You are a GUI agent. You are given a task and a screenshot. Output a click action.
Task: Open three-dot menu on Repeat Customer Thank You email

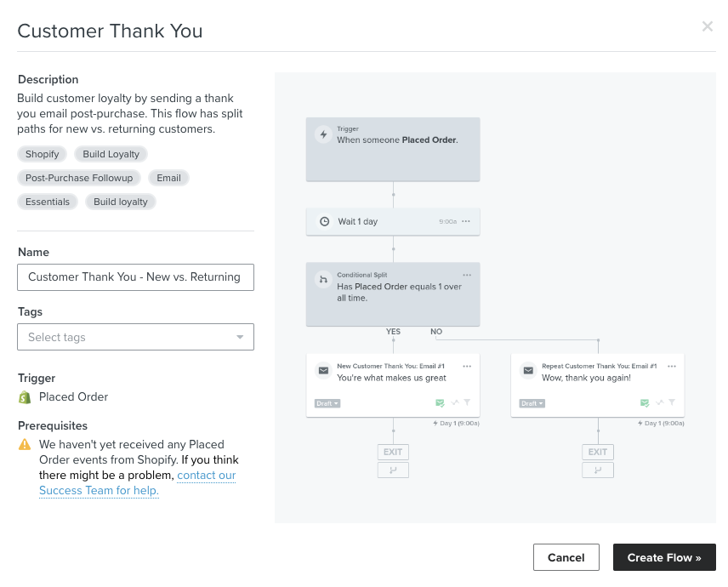pyautogui.click(x=672, y=366)
